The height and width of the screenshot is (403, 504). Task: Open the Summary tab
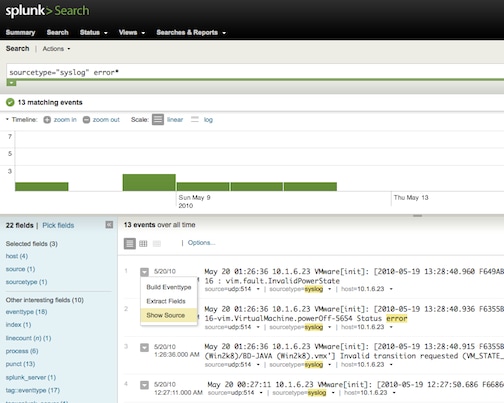(x=20, y=32)
